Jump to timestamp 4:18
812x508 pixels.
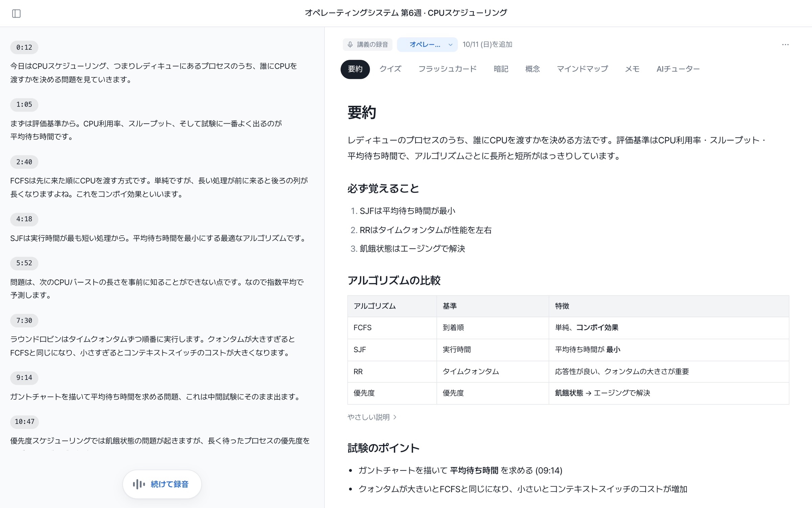tap(24, 219)
